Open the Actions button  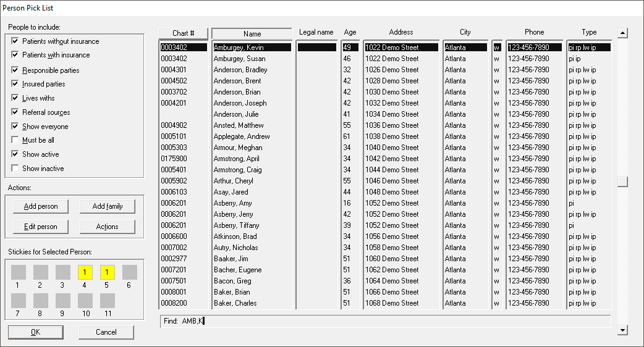[x=107, y=227]
